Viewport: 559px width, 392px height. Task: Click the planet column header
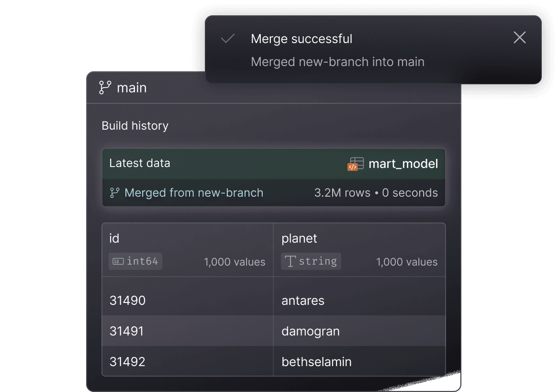click(299, 238)
